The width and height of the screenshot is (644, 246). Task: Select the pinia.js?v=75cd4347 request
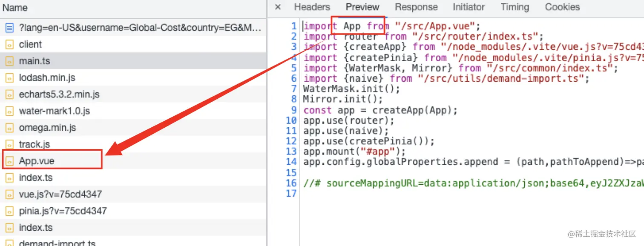pyautogui.click(x=63, y=211)
